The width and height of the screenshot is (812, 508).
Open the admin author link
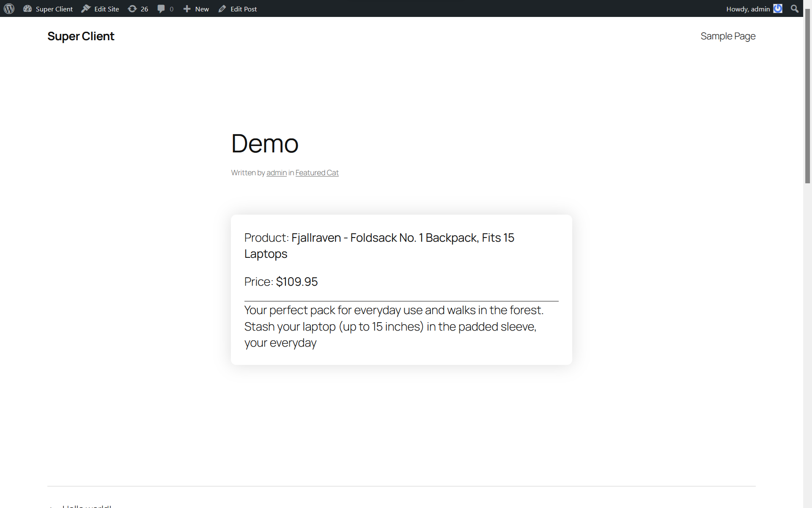[x=277, y=173]
